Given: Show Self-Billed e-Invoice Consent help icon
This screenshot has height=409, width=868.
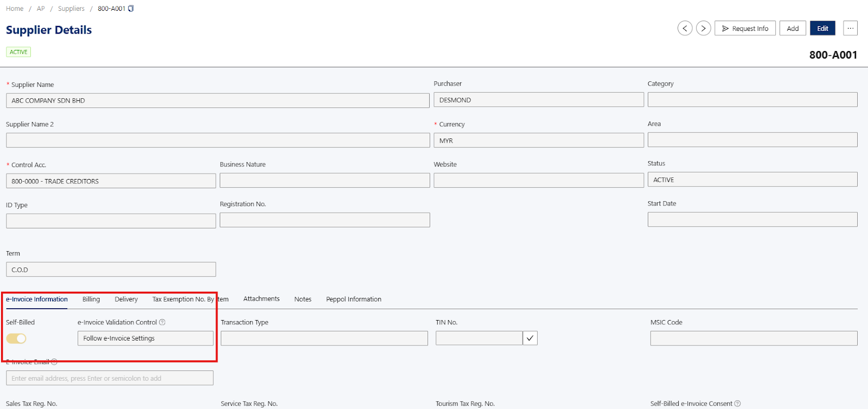Looking at the screenshot, I should [737, 404].
